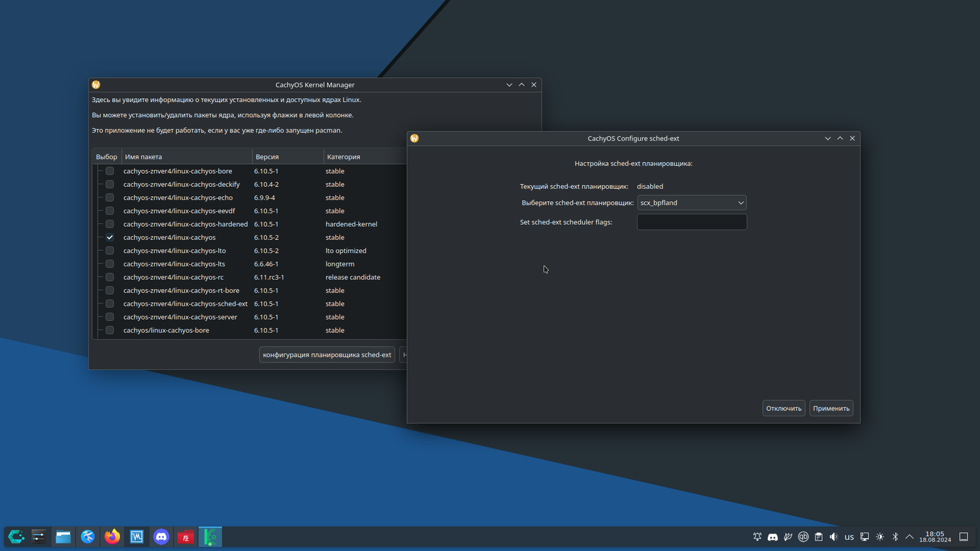
Task: Open Bluetooth settings in system tray
Action: point(895,537)
